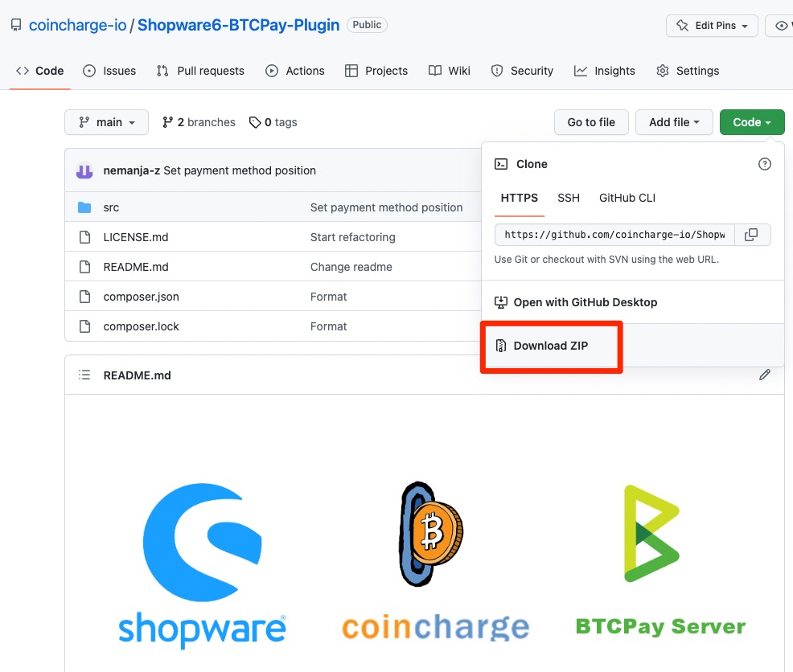This screenshot has width=793, height=672.
Task: Edit README with the pencil icon
Action: tap(765, 375)
